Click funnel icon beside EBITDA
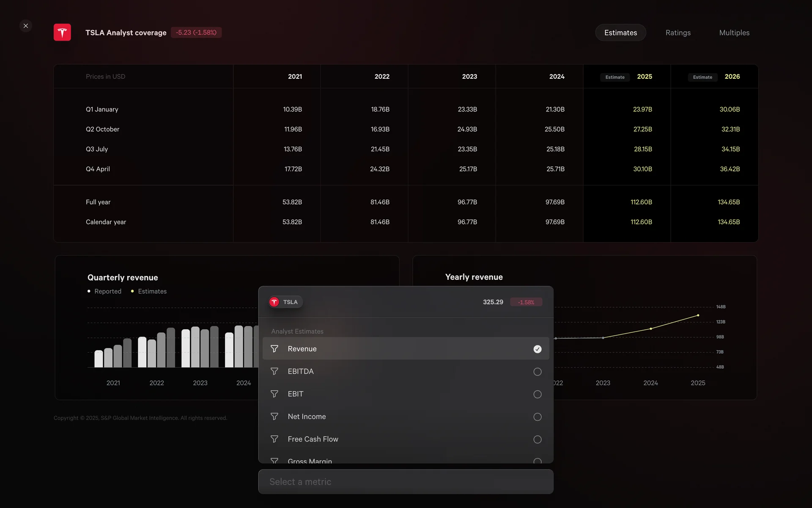This screenshot has height=508, width=812. (x=274, y=371)
